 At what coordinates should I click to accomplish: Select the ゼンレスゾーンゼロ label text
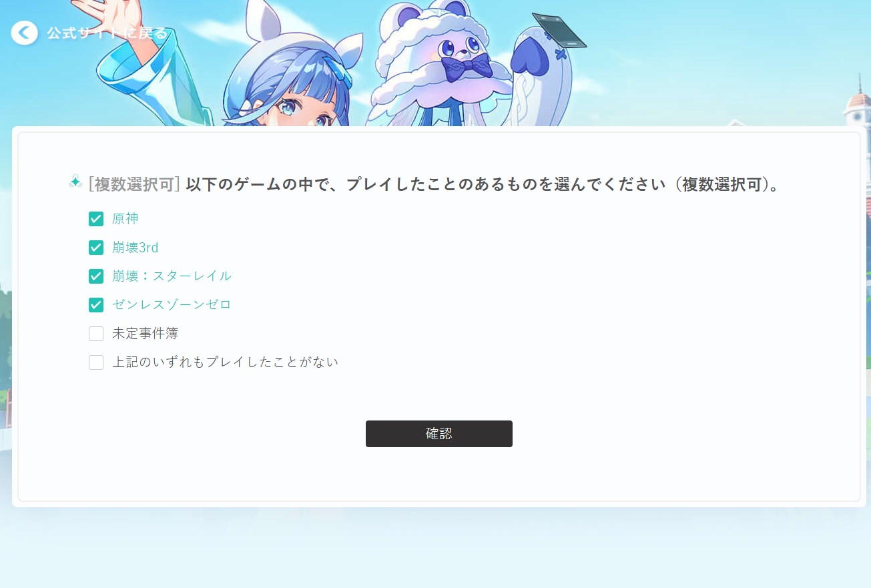click(172, 305)
